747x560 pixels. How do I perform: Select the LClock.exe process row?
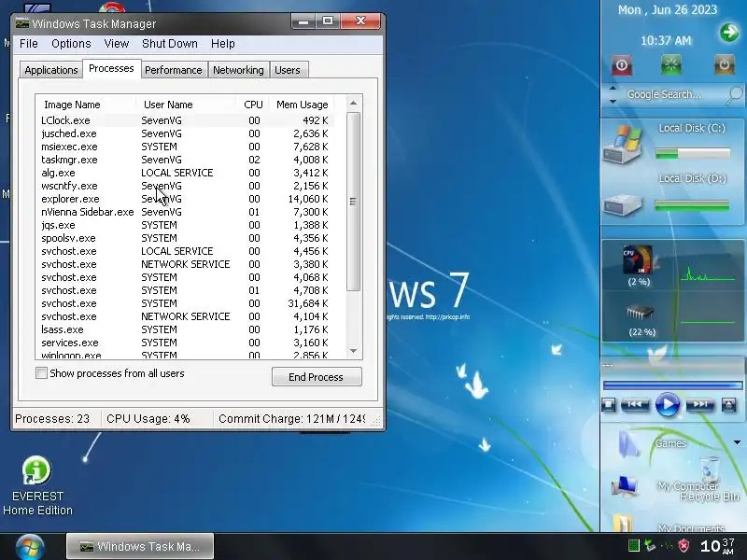pyautogui.click(x=185, y=120)
